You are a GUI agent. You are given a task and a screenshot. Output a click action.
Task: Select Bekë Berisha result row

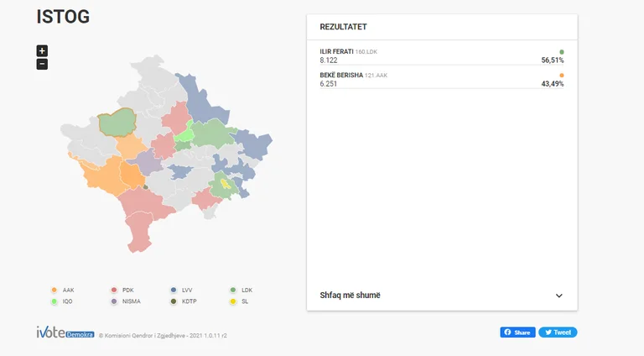(442, 79)
